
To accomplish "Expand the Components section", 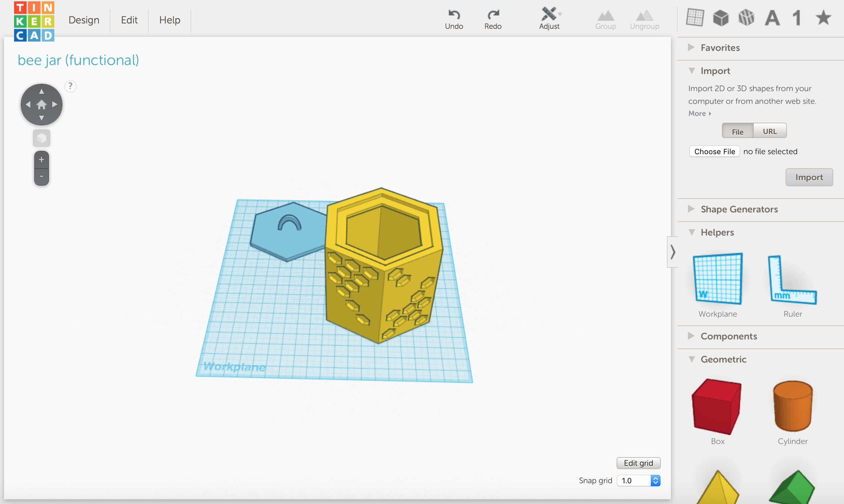I will (x=691, y=336).
